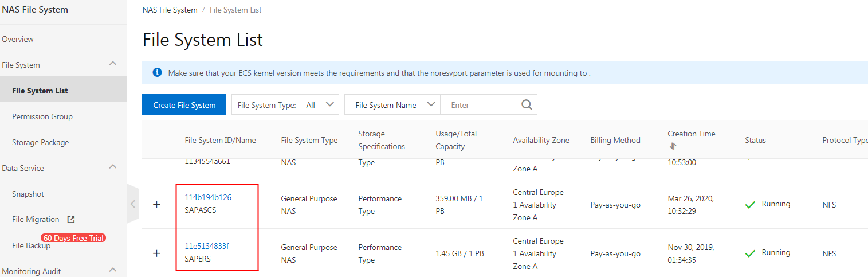
Task: Open Overview in the sidebar
Action: pyautogui.click(x=18, y=39)
